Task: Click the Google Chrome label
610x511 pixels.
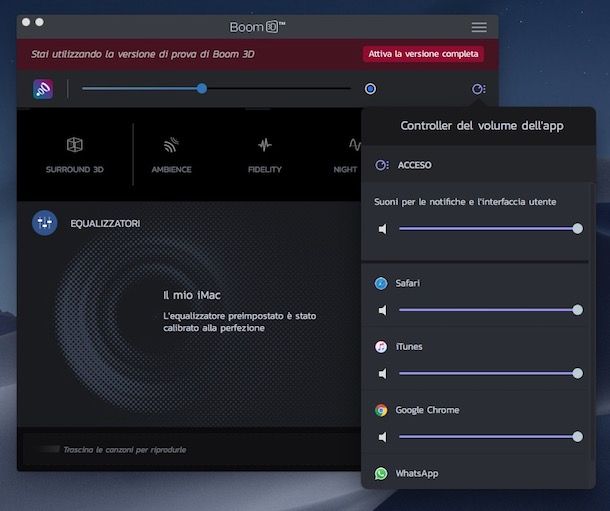Action: pyautogui.click(x=427, y=410)
